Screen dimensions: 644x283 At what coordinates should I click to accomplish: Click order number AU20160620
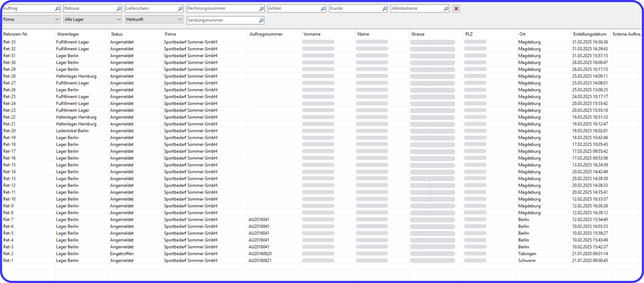coord(260,253)
